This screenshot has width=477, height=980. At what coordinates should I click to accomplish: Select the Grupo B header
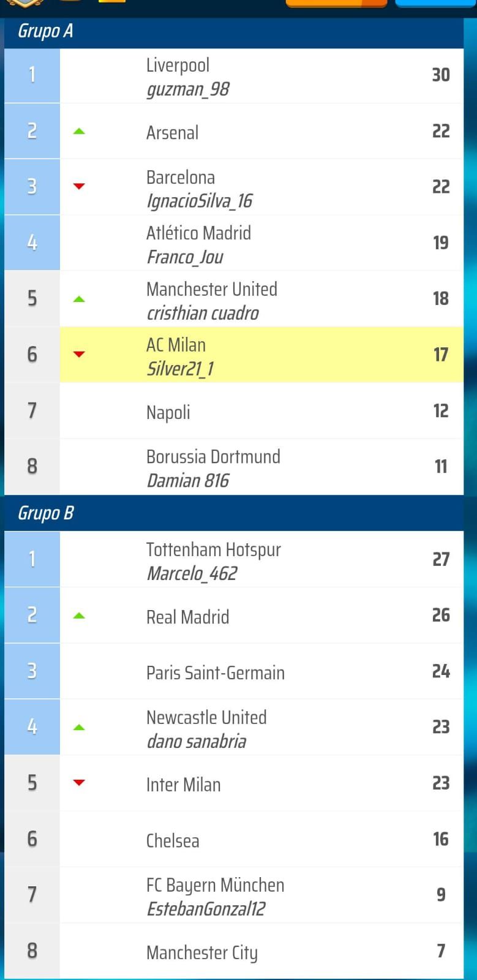click(x=234, y=513)
